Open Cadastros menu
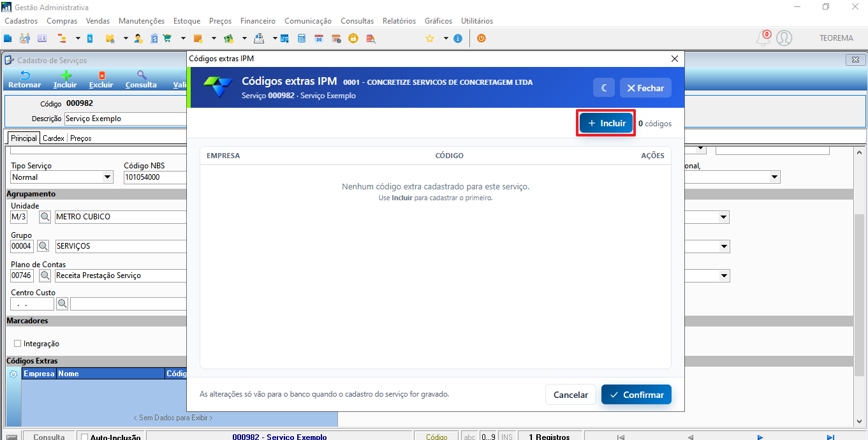868x440 pixels. click(21, 21)
